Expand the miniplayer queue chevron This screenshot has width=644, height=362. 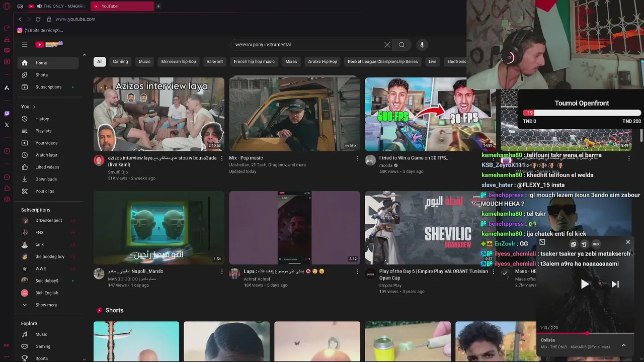pos(623,345)
